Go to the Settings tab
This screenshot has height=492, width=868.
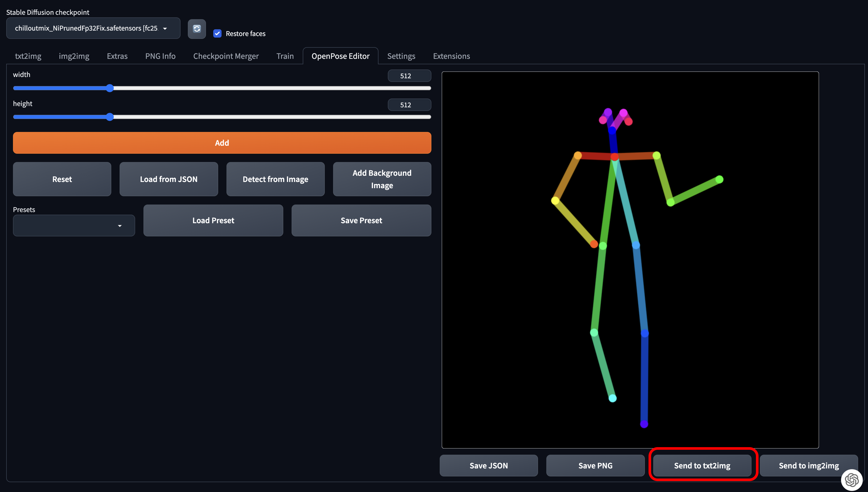401,56
